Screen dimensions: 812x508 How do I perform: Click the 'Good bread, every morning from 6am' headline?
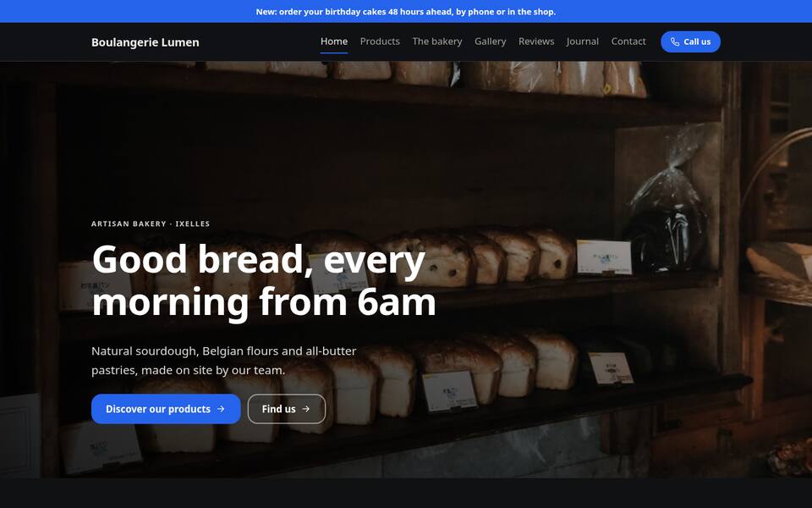pyautogui.click(x=264, y=280)
